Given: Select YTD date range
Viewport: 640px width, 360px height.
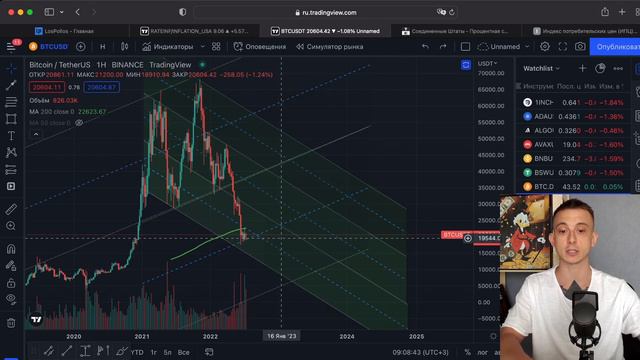Looking at the screenshot, I should (137, 352).
